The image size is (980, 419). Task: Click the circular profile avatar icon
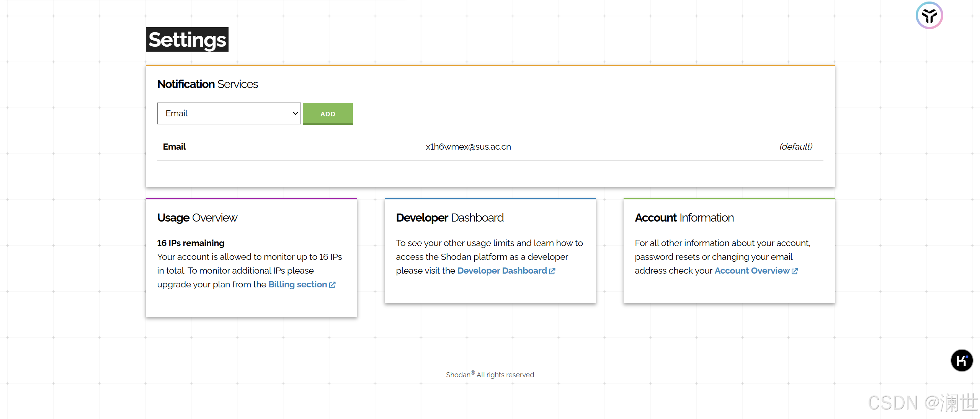click(929, 16)
